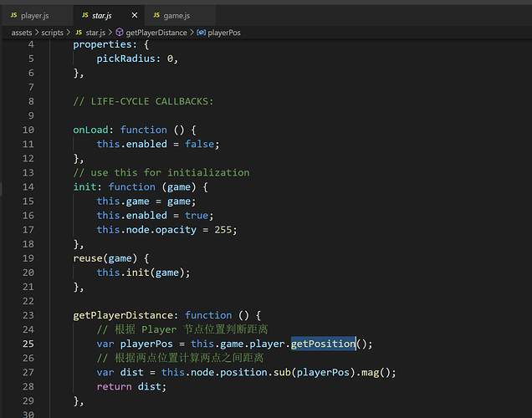Click 'false' value on line 11
This screenshot has height=418, width=532.
click(199, 144)
